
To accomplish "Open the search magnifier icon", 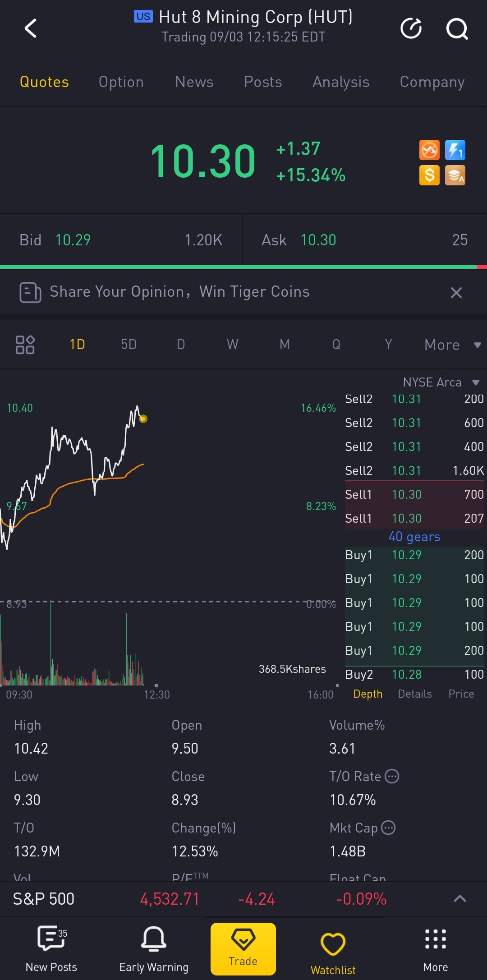I will click(x=457, y=29).
